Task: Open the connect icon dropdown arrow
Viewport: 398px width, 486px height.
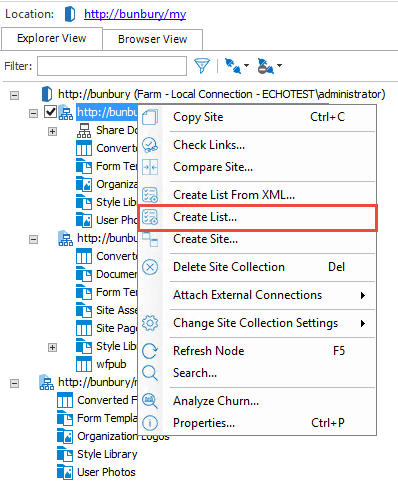Action: (246, 65)
